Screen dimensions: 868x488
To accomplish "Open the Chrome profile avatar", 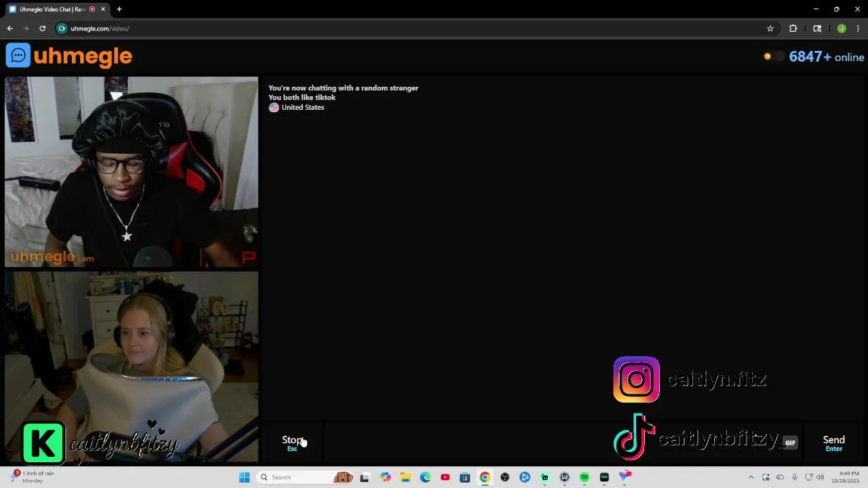I will click(842, 28).
